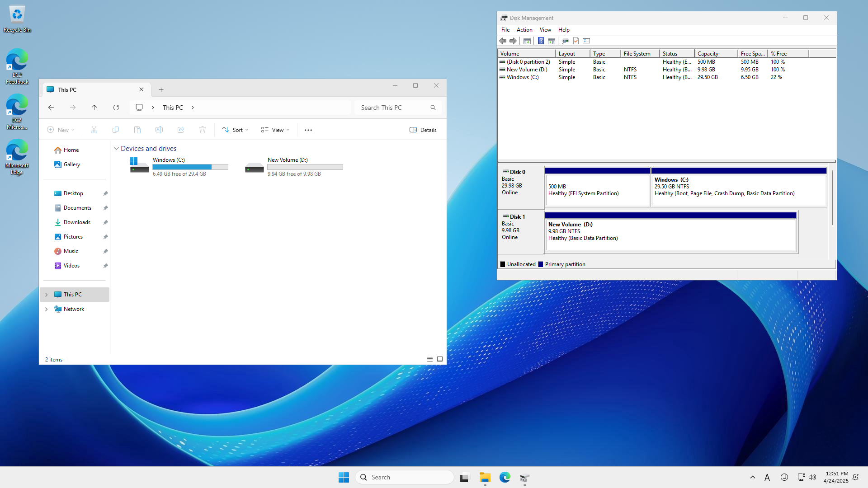Viewport: 868px width, 488px height.
Task: Collapse the Devices and drives group
Action: [116, 149]
